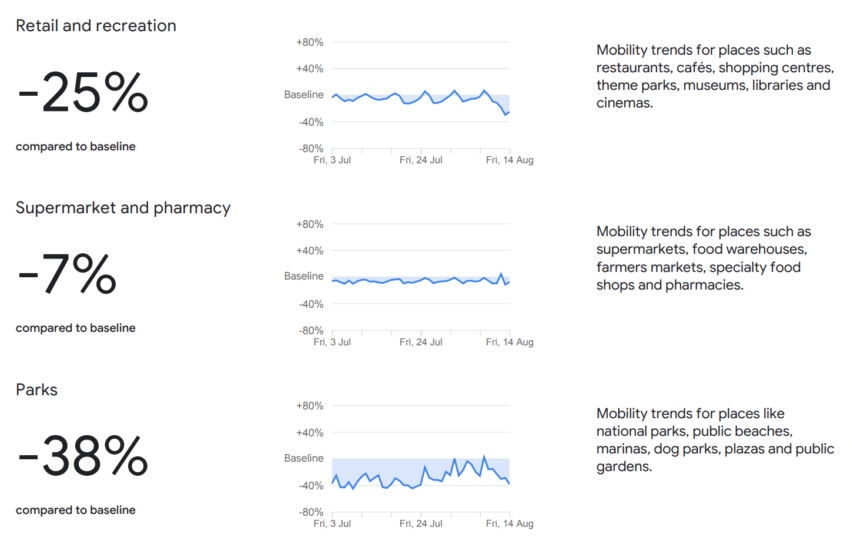
Task: Select the -7% supermarket figure
Action: coord(67,275)
